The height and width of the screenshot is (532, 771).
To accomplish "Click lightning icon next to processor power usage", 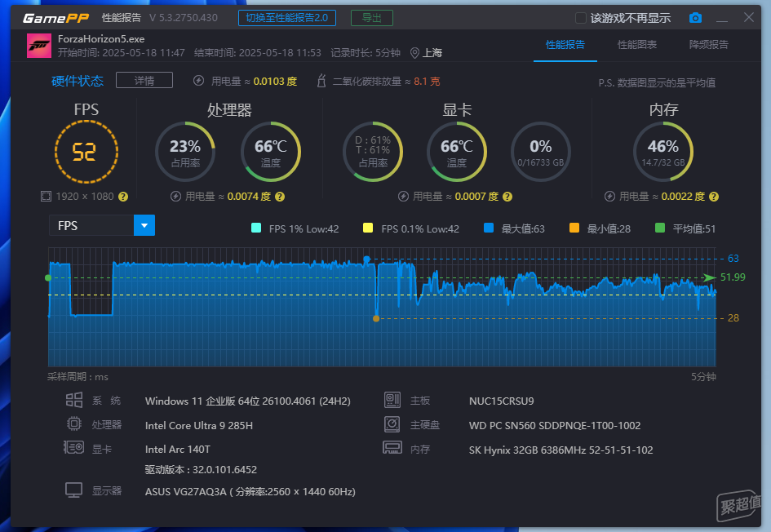I will [175, 197].
